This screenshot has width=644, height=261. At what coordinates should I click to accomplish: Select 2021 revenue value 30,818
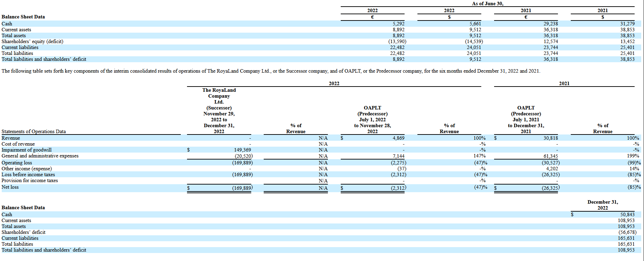pyautogui.click(x=551, y=138)
